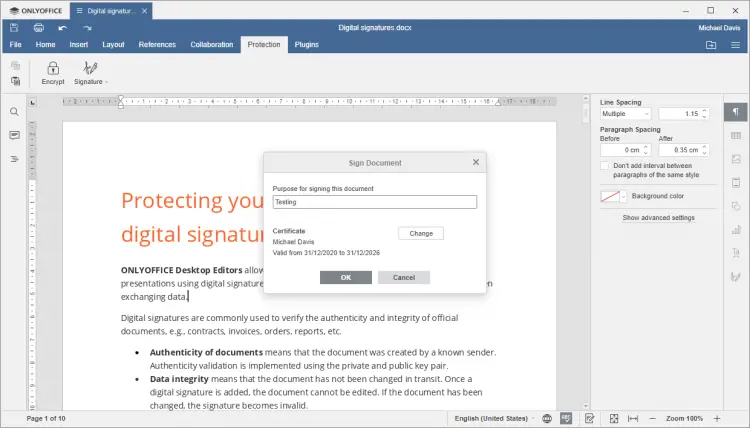Image resolution: width=750 pixels, height=428 pixels.
Task: Click Show advanced settings link
Action: tap(658, 218)
